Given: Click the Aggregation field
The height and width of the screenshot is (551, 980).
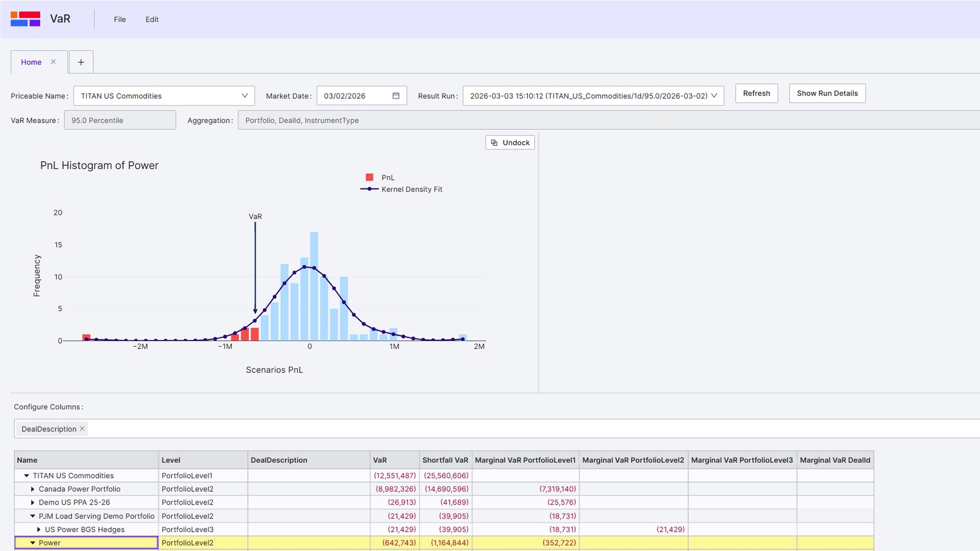Looking at the screenshot, I should tap(608, 120).
